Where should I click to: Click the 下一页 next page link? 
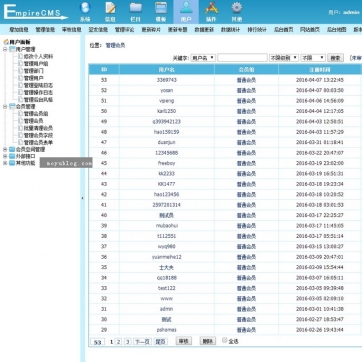click(x=142, y=342)
